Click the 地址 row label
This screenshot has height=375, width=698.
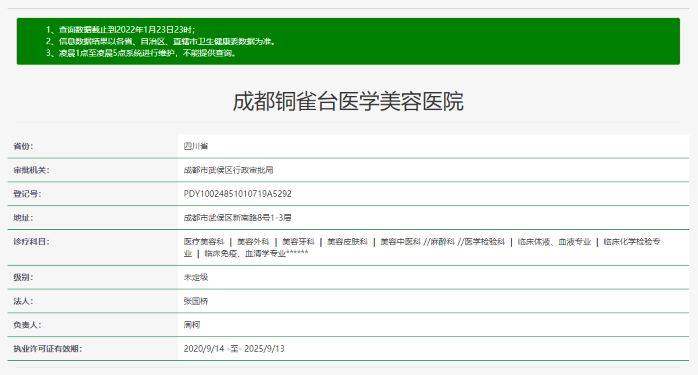coord(23,218)
